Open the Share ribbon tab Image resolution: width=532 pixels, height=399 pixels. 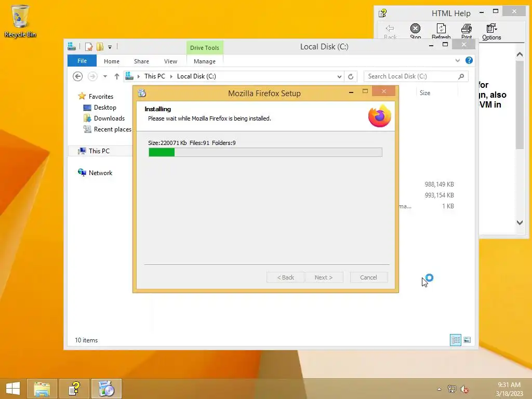pyautogui.click(x=141, y=61)
